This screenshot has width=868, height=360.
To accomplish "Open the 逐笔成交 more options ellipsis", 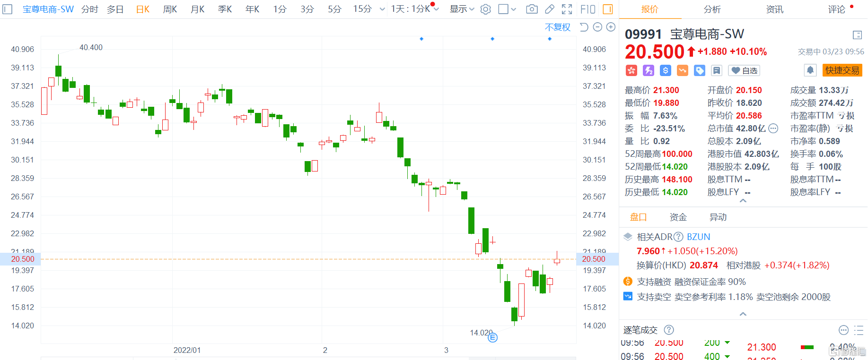I will coord(843,330).
